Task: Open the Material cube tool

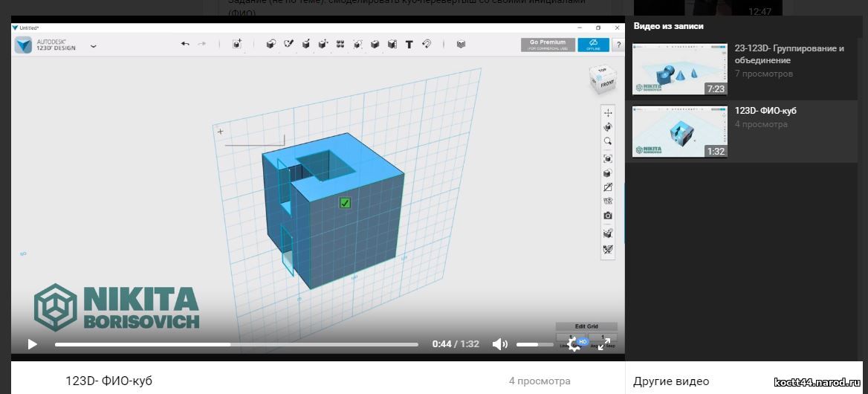Action: pyautogui.click(x=461, y=45)
